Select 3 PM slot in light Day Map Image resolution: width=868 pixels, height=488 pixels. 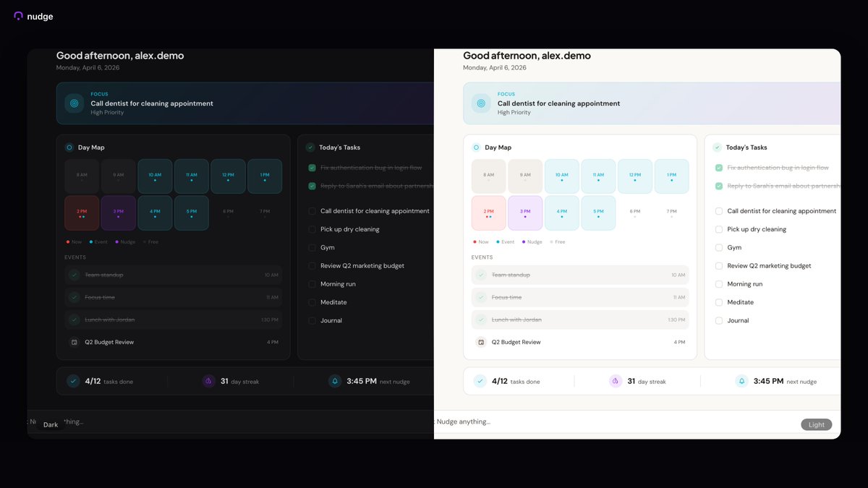(x=526, y=213)
